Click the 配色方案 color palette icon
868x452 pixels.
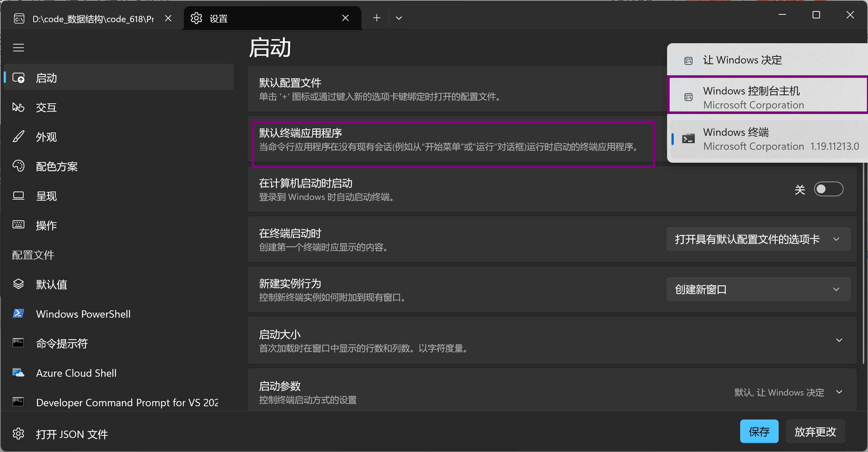[x=18, y=166]
